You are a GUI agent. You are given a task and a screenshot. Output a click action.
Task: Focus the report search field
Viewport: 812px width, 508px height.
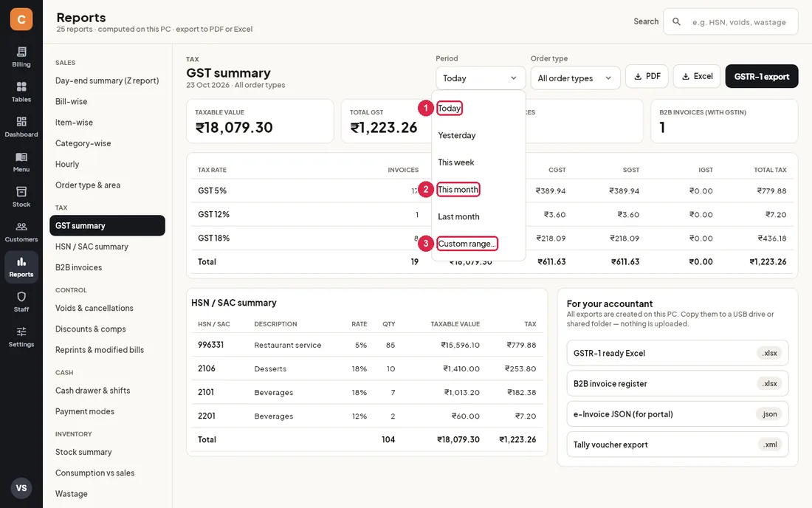(731, 21)
